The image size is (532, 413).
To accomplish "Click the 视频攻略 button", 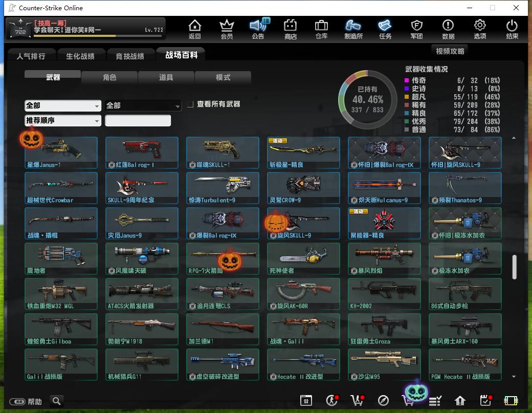I will (x=450, y=51).
